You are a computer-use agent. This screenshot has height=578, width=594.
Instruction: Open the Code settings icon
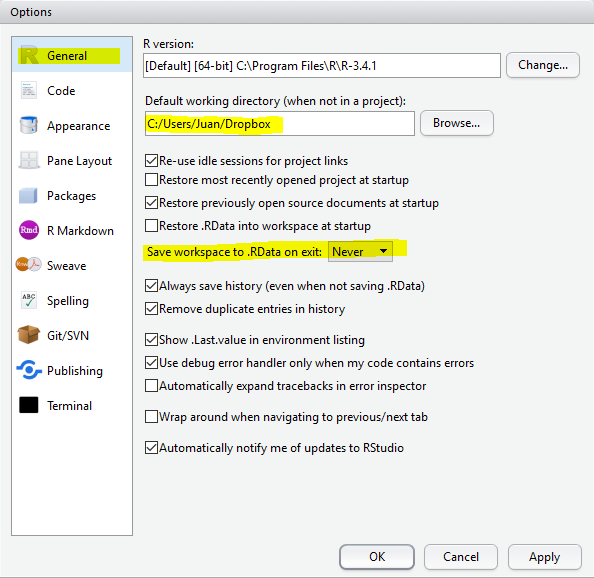[x=28, y=91]
